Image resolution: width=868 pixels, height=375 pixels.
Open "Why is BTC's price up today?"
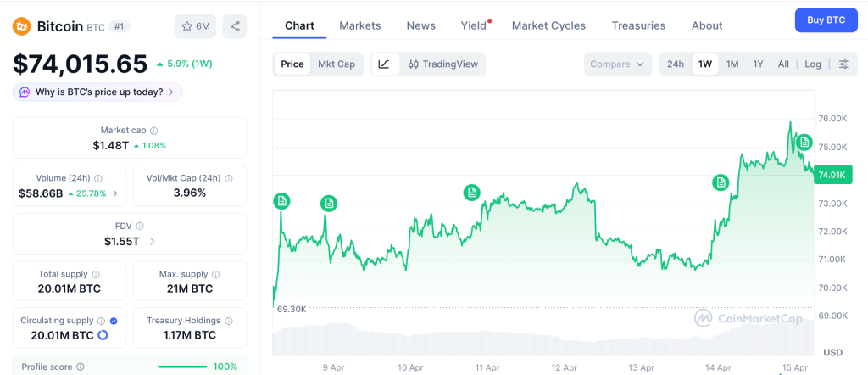point(97,92)
